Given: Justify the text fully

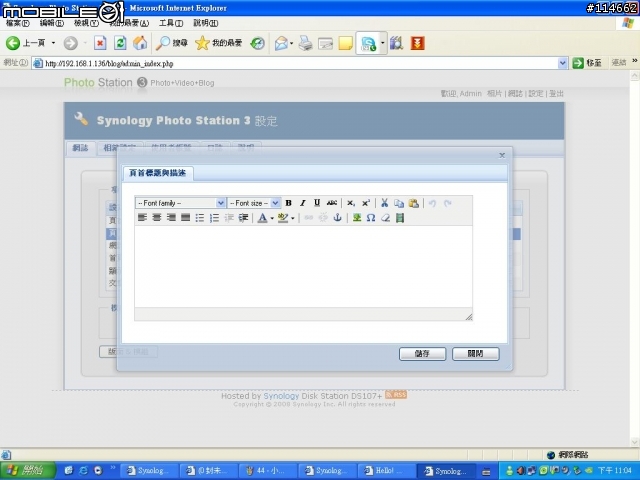Looking at the screenshot, I should click(185, 218).
